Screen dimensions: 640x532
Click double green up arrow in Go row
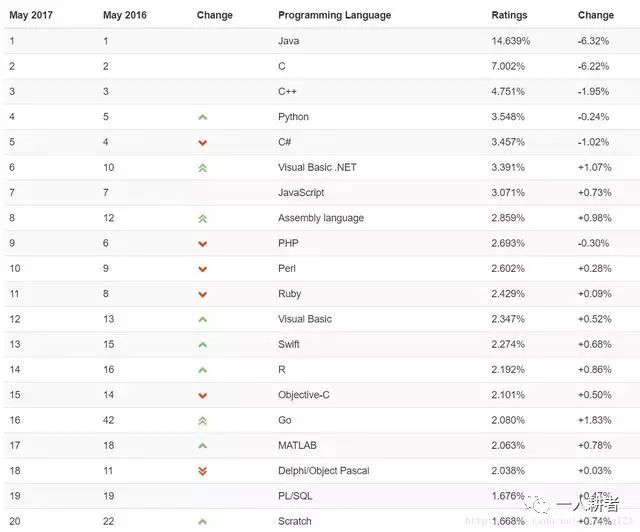tap(202, 421)
